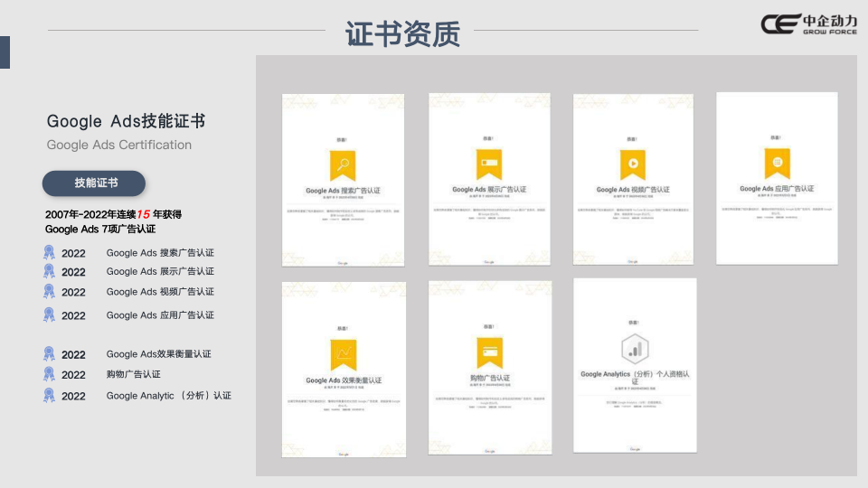Click the ribbon badge beside 展示广告认证

[x=49, y=272]
